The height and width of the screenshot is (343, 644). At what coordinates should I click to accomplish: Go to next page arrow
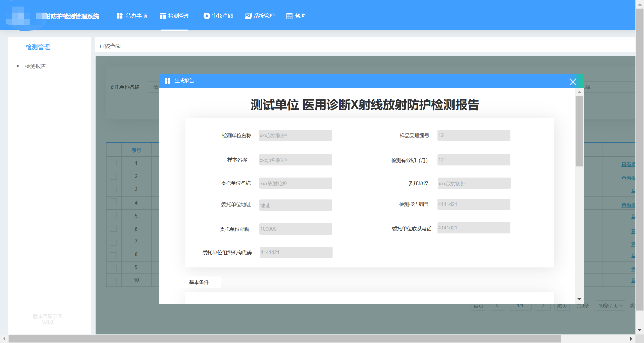[x=543, y=306]
